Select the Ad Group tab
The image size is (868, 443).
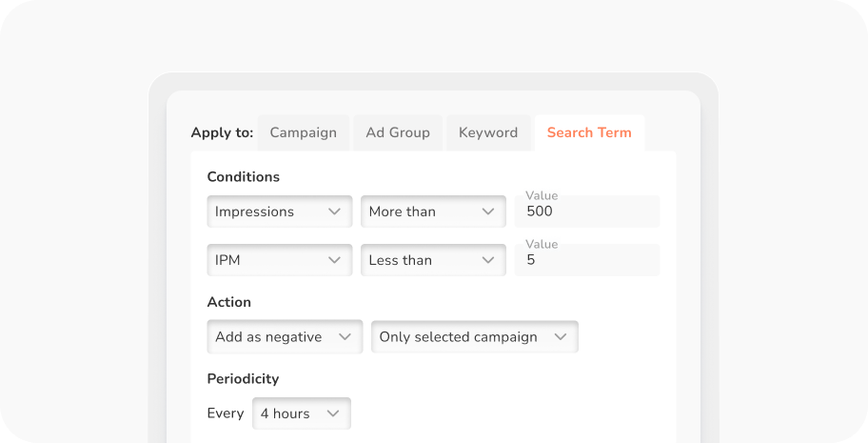point(398,132)
